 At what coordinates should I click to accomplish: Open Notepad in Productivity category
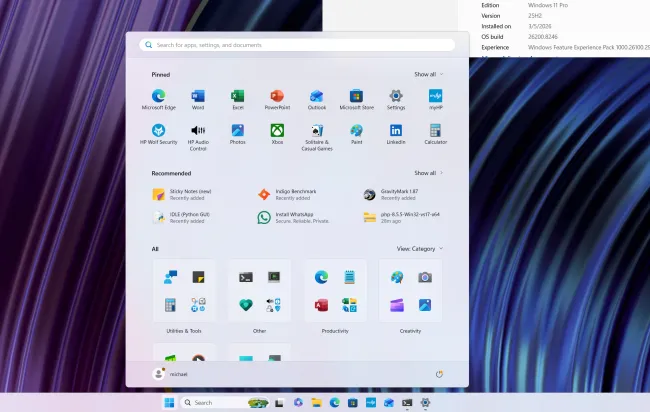349,277
